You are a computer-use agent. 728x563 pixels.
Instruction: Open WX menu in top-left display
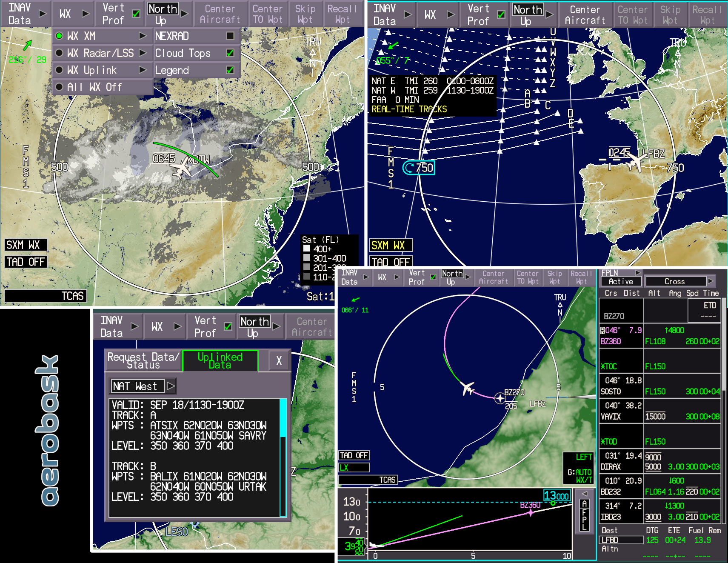pyautogui.click(x=74, y=14)
